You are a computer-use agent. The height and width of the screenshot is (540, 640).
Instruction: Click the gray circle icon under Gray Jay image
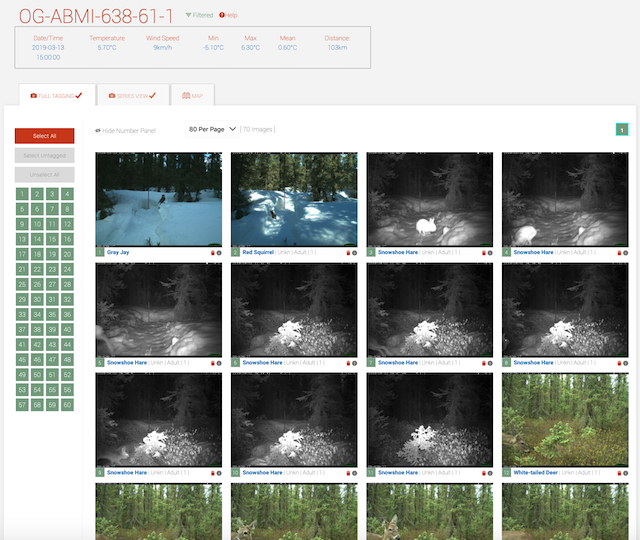click(x=219, y=253)
